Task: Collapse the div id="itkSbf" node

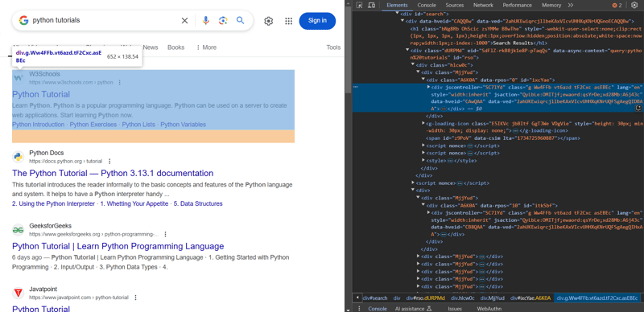Action: (x=423, y=205)
